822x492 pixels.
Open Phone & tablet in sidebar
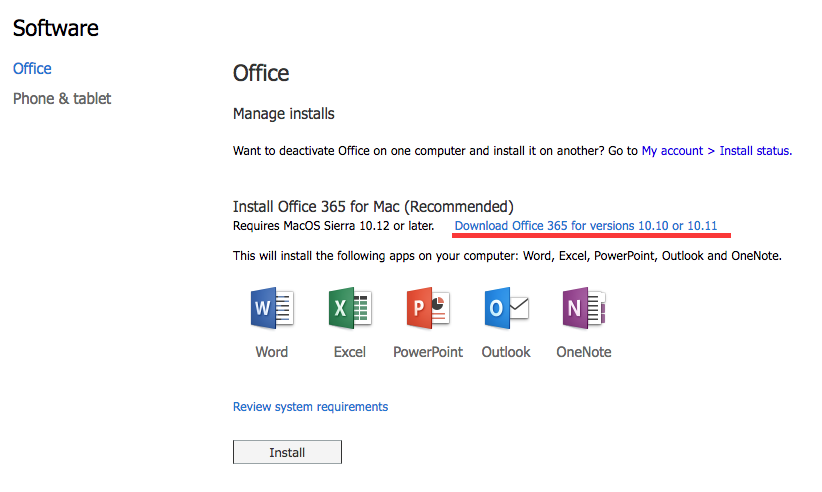pyautogui.click(x=62, y=99)
